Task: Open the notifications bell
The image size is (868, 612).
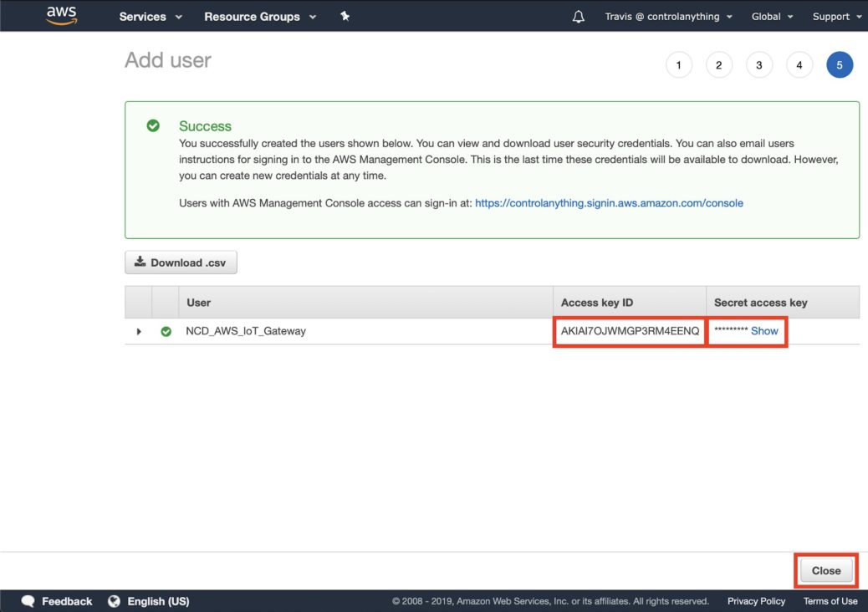Action: click(577, 15)
